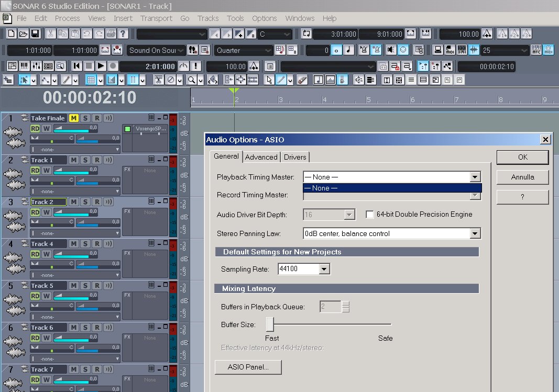Click Rewind to start transport button
The height and width of the screenshot is (392, 559).
click(x=76, y=66)
